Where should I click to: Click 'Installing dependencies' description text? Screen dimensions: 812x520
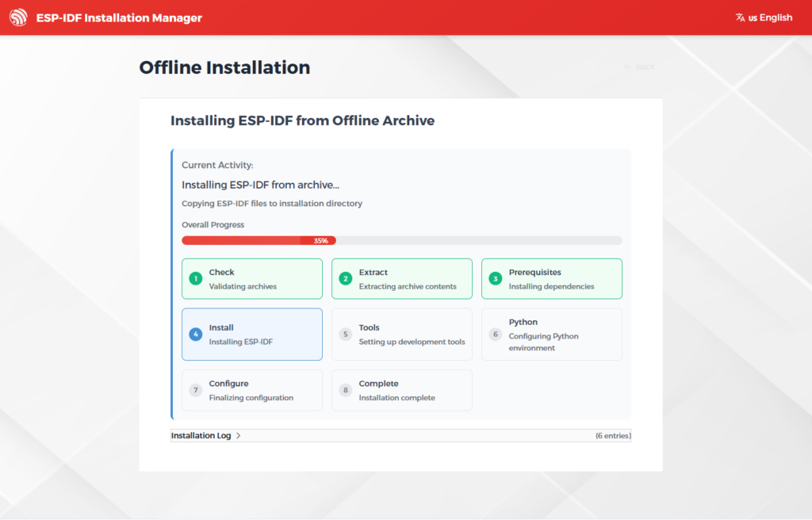point(552,286)
